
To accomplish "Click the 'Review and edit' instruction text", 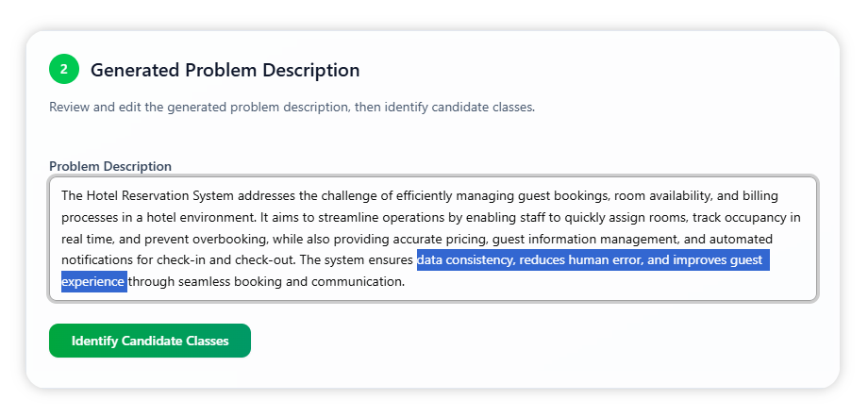I will (292, 107).
